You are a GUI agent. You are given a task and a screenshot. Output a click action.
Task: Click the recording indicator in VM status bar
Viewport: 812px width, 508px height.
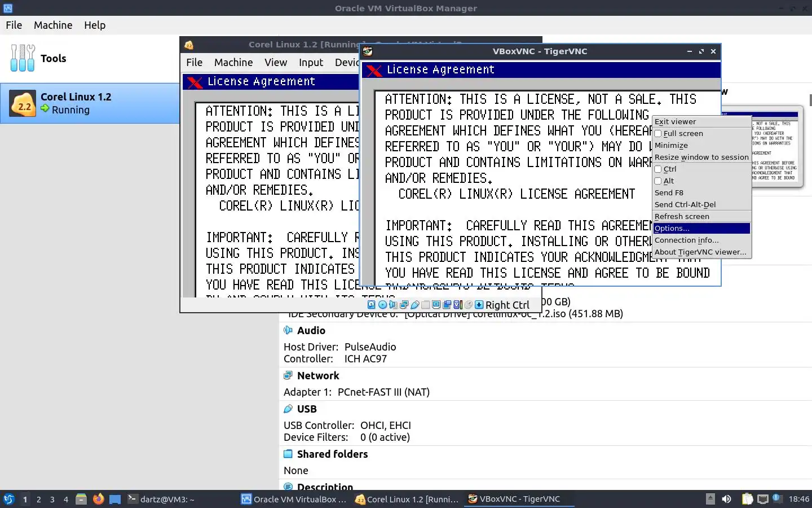(x=447, y=305)
